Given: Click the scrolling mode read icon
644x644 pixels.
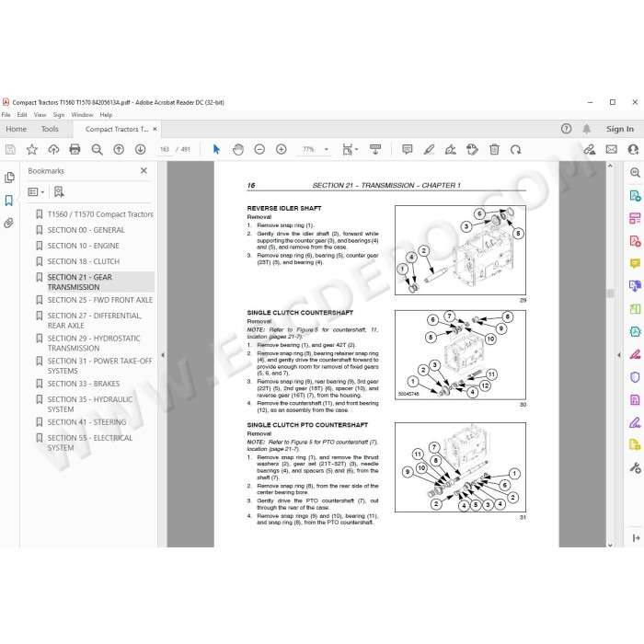Looking at the screenshot, I should click(375, 149).
